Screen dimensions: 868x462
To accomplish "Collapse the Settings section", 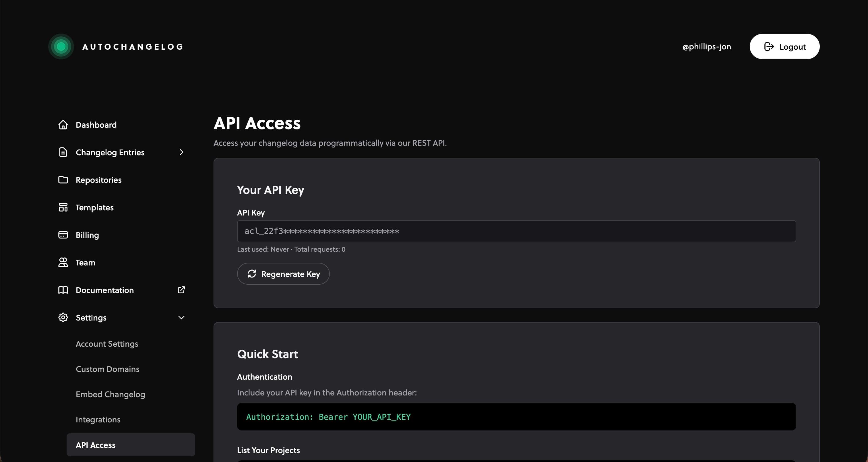I will click(181, 317).
